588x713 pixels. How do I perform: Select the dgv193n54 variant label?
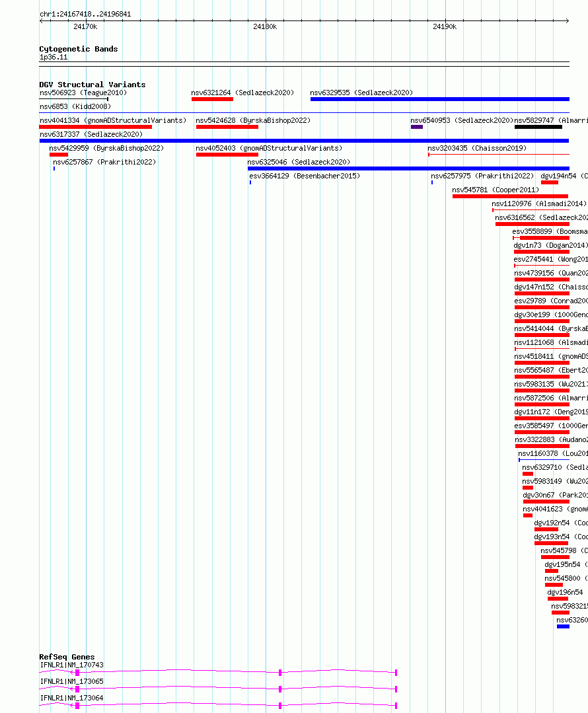click(561, 537)
